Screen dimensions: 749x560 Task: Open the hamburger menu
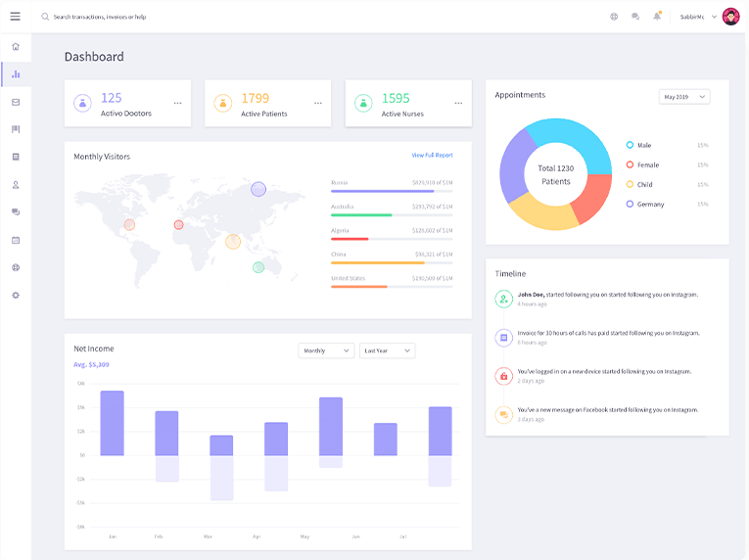[15, 17]
